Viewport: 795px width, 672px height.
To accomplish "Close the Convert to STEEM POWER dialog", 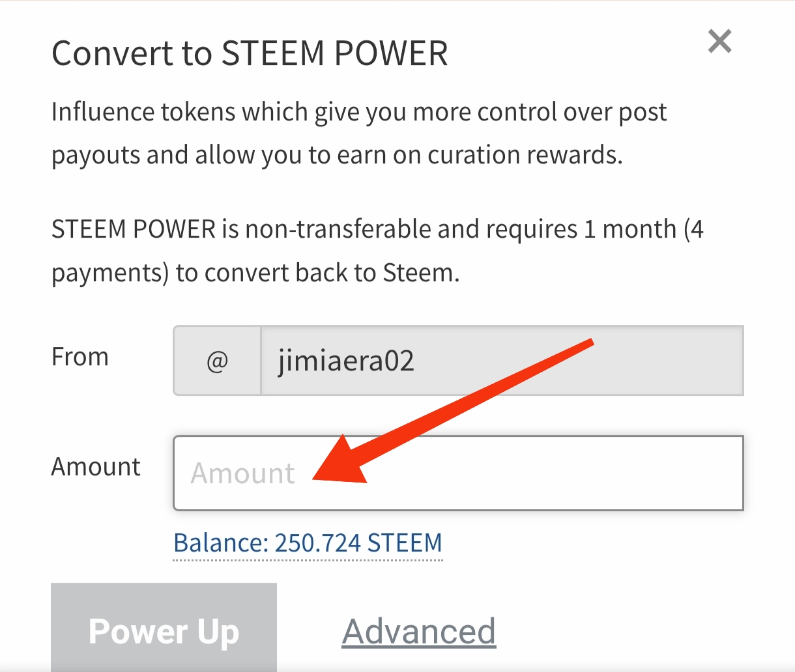I will click(x=720, y=42).
